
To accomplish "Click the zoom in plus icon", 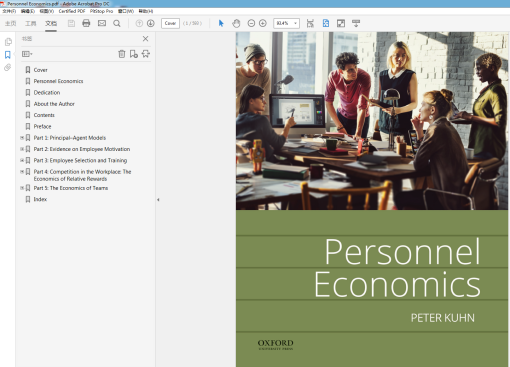I will click(263, 23).
